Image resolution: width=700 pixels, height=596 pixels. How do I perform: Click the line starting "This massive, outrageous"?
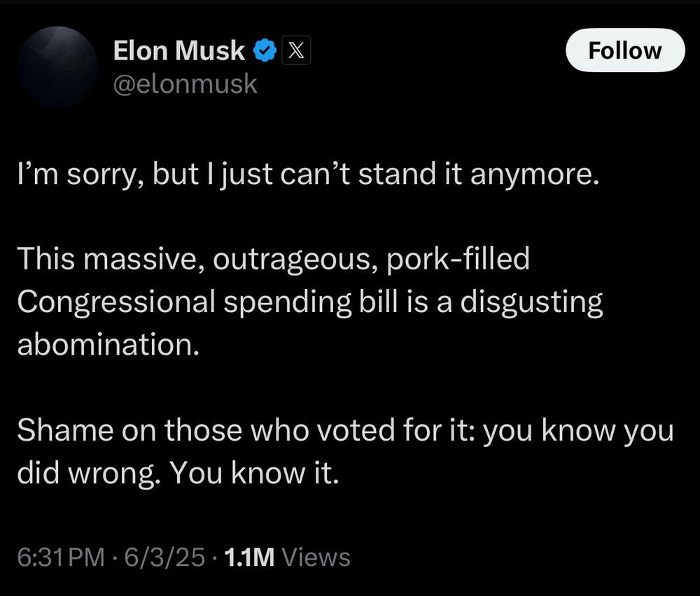pyautogui.click(x=273, y=260)
